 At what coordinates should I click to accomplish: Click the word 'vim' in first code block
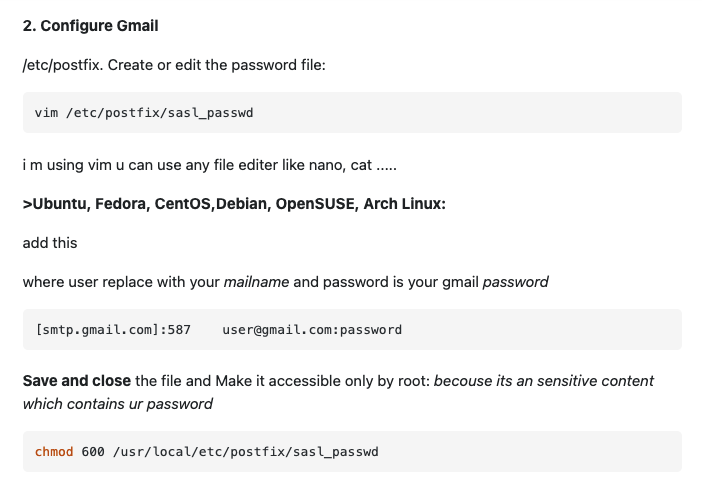[47, 112]
